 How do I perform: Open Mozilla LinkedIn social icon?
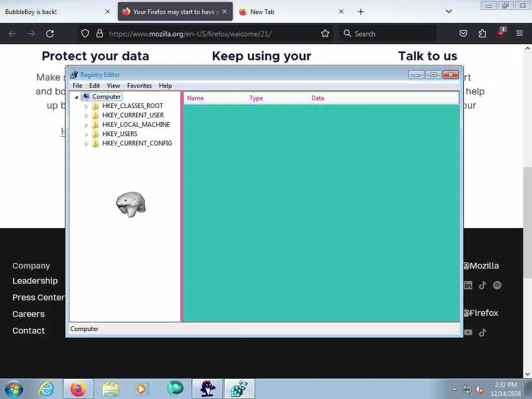point(468,285)
